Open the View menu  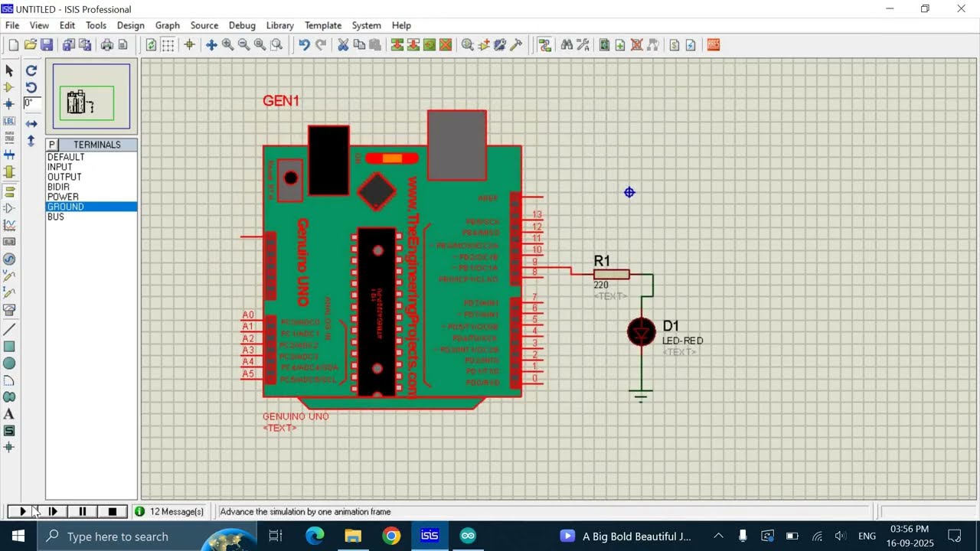pyautogui.click(x=39, y=25)
